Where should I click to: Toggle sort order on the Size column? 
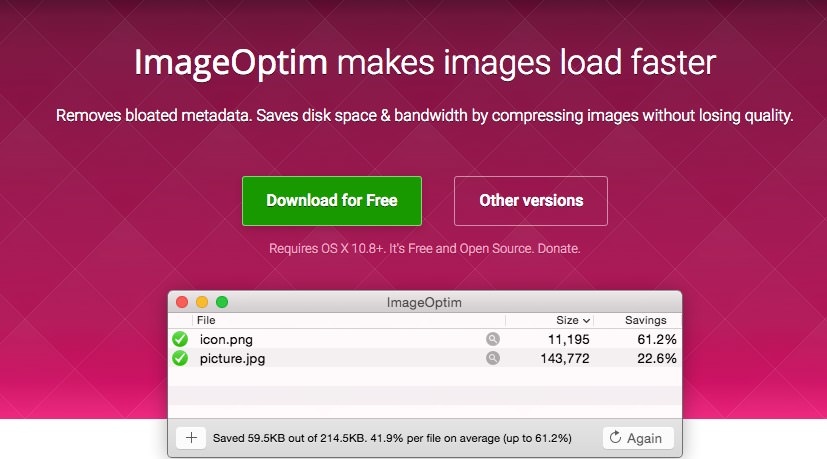click(572, 320)
